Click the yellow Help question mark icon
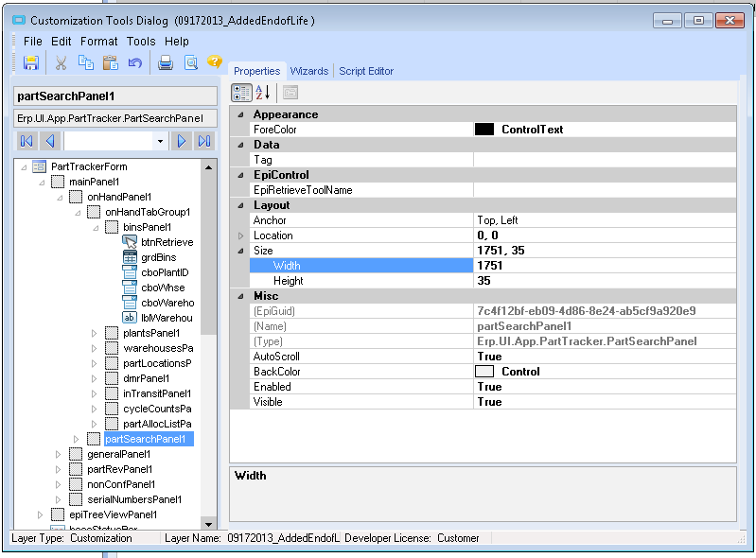Image resolution: width=756 pixels, height=558 pixels. tap(215, 61)
